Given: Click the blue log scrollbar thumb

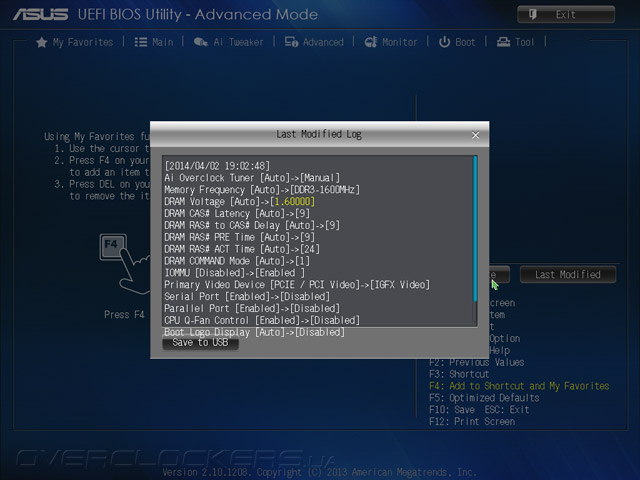Looking at the screenshot, I should pos(475,229).
